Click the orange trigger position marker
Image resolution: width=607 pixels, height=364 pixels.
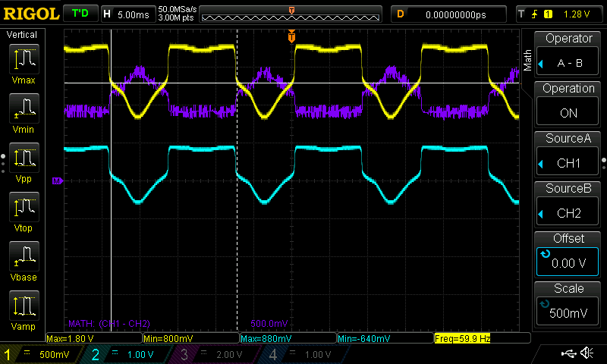291,36
